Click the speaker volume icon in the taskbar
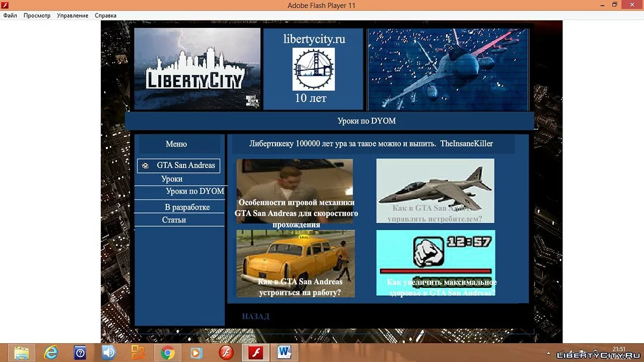The height and width of the screenshot is (362, 644). click(x=109, y=352)
